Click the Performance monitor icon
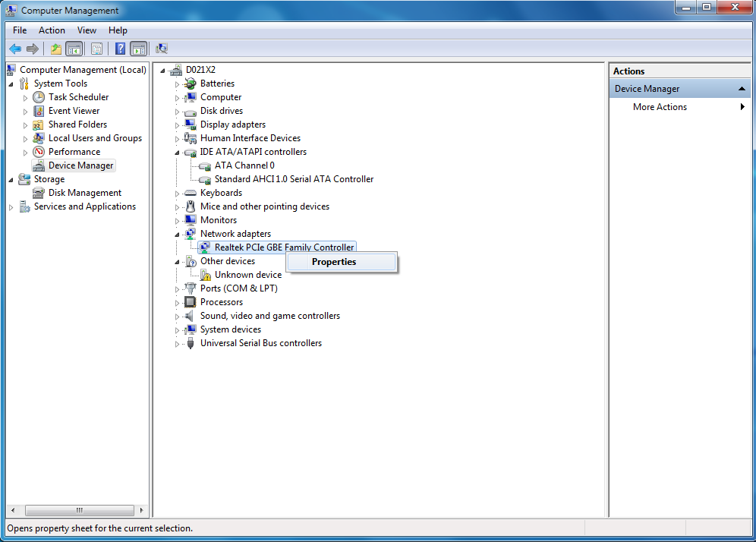The height and width of the screenshot is (542, 756). tap(39, 152)
